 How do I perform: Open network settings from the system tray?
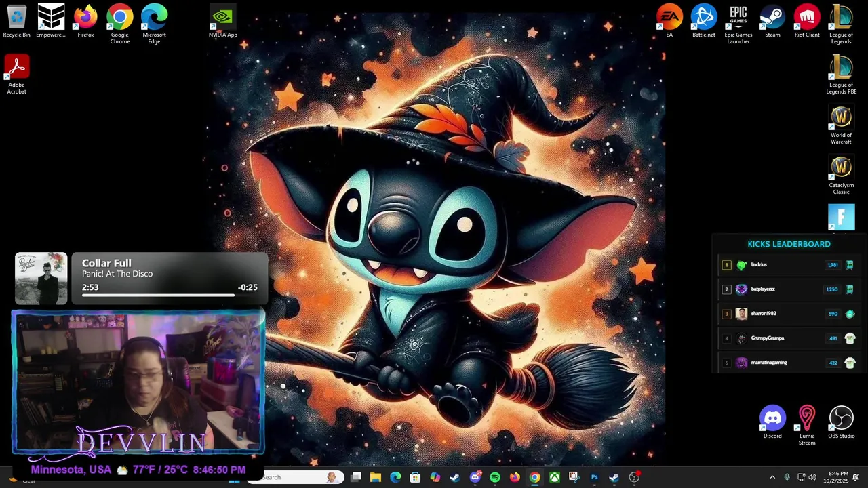(x=801, y=477)
